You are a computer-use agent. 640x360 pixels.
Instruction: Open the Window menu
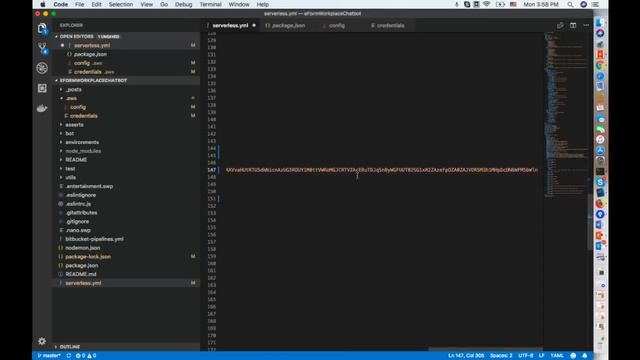click(x=239, y=4)
